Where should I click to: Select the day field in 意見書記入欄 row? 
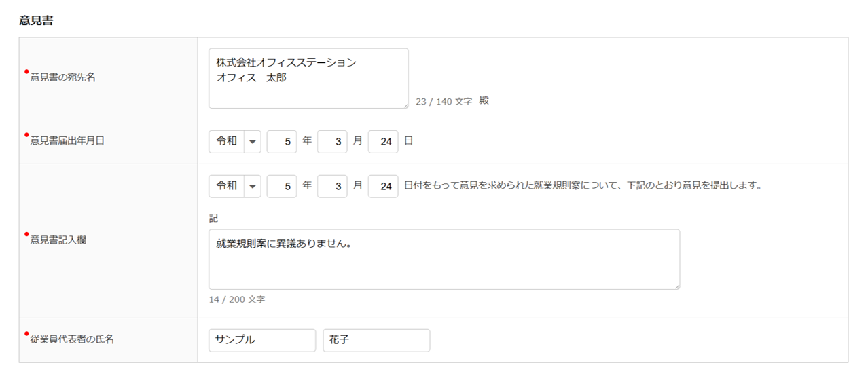tap(383, 186)
